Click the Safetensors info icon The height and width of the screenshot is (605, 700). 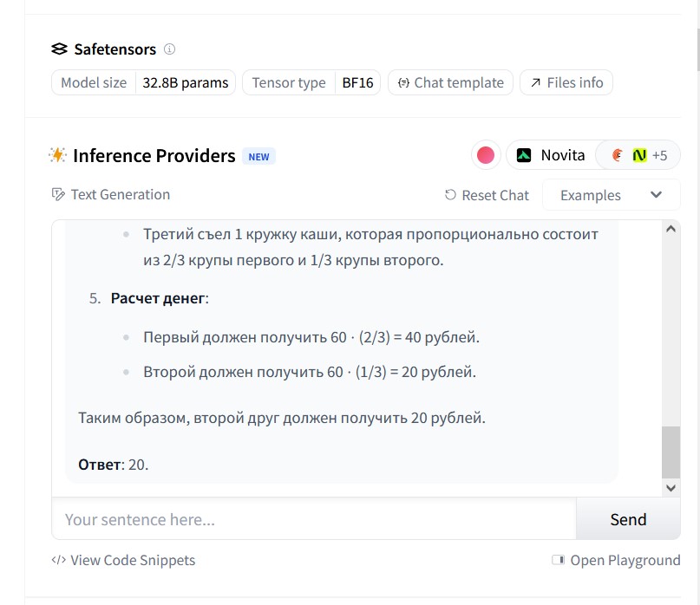tap(170, 49)
